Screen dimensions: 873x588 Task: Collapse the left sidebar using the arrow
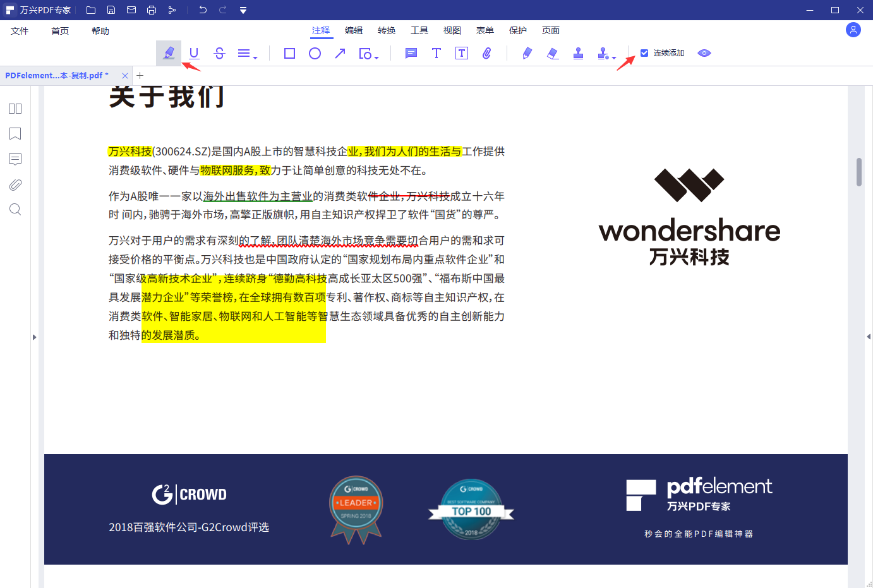click(35, 337)
